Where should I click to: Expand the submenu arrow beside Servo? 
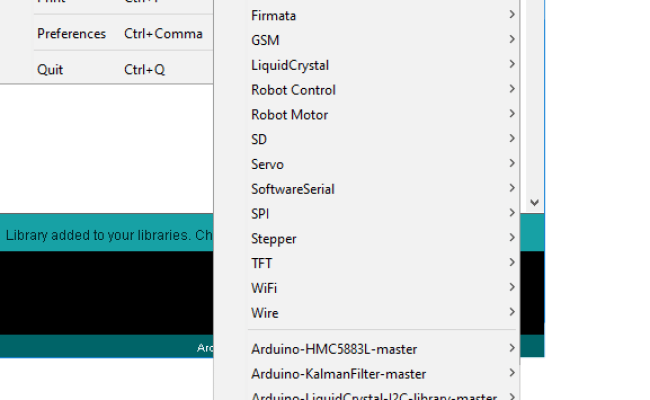(512, 163)
